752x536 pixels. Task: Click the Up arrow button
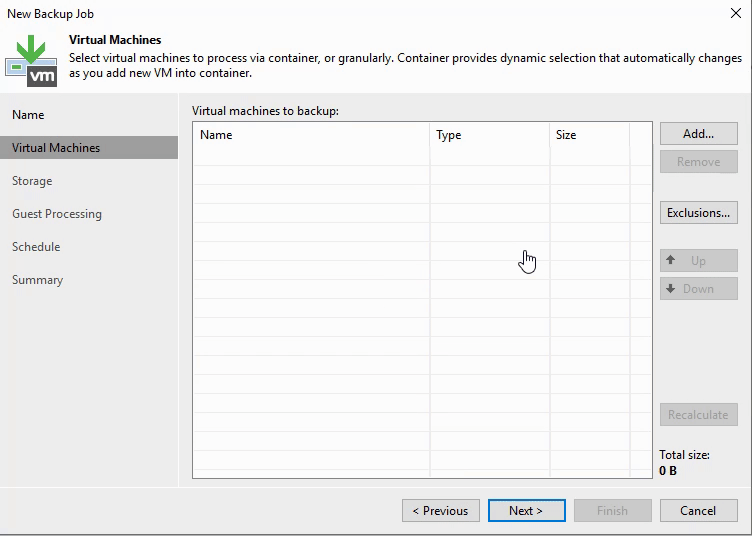(698, 261)
